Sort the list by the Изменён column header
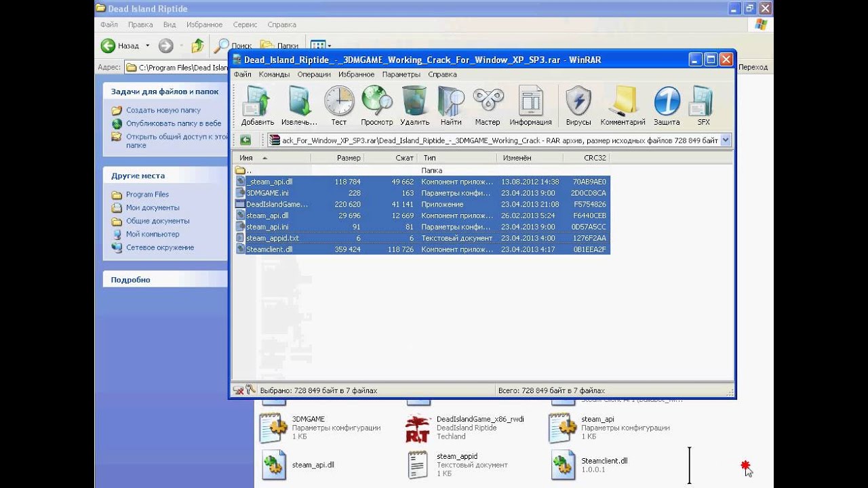 click(530, 157)
